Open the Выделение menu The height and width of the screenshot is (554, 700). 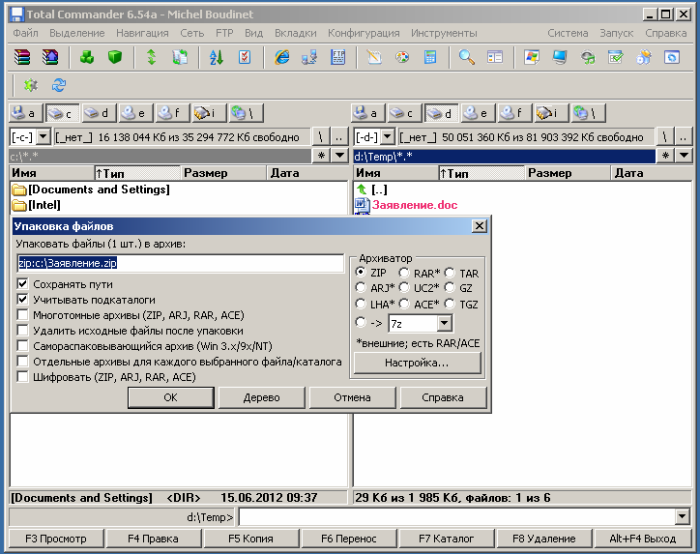(77, 33)
